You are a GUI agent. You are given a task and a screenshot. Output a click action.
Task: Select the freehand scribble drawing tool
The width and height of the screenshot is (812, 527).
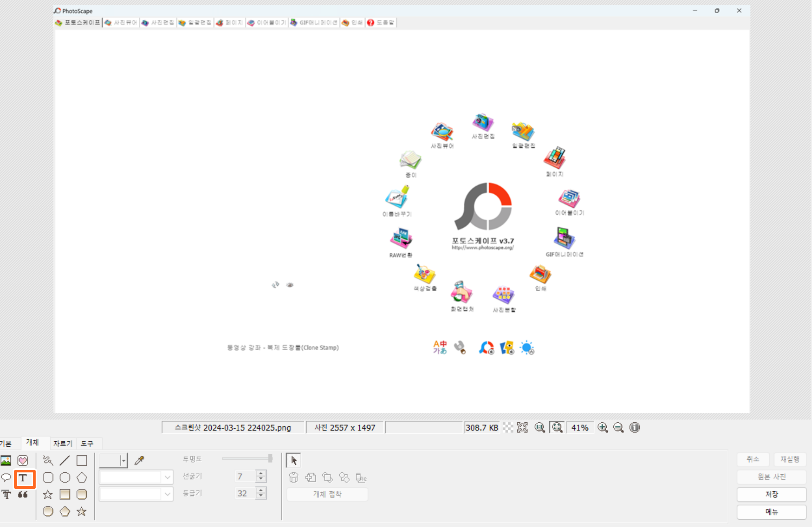pos(48,460)
